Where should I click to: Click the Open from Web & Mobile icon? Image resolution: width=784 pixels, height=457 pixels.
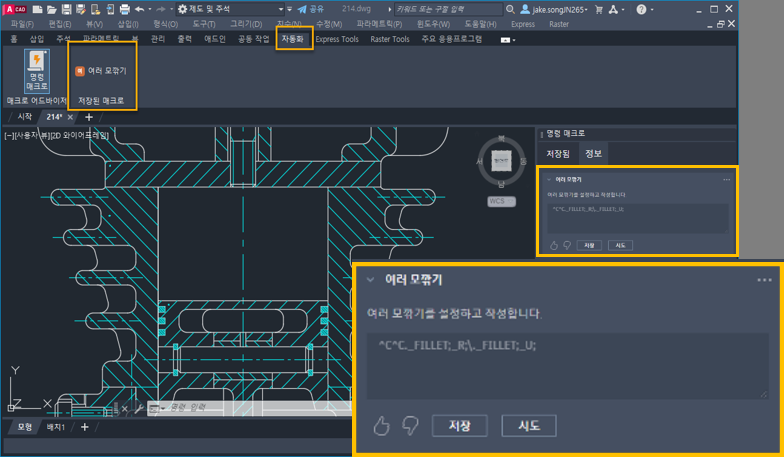coord(95,9)
